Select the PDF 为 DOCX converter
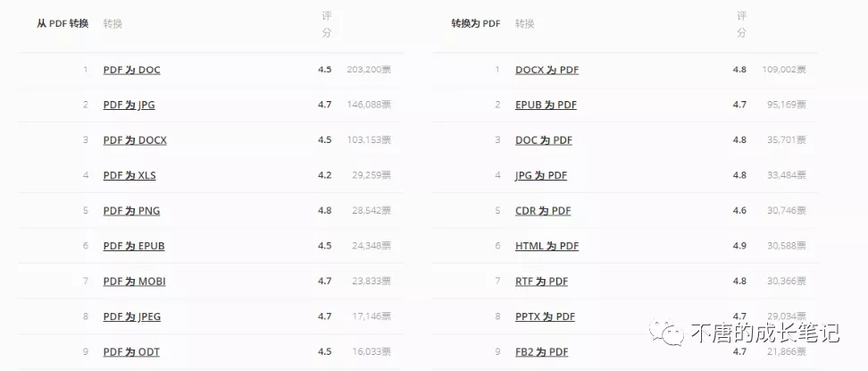 click(135, 140)
